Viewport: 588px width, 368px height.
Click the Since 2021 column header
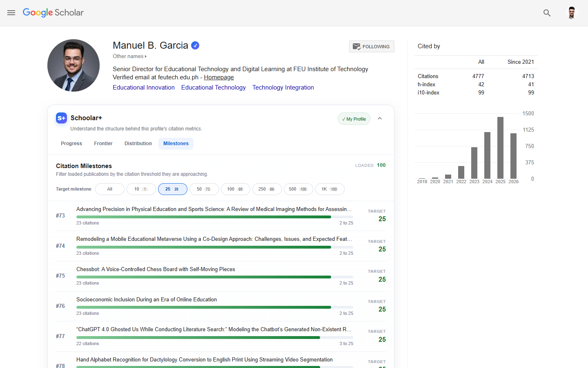click(x=521, y=62)
